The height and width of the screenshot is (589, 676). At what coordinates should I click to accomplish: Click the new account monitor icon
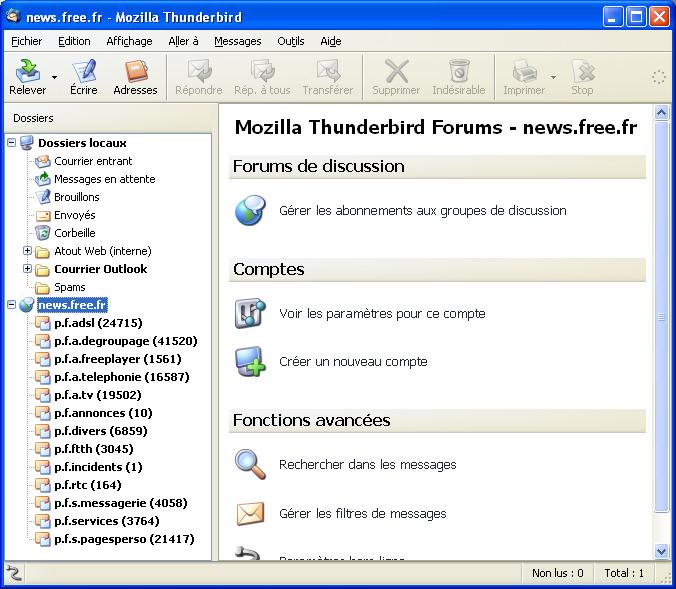pyautogui.click(x=250, y=361)
